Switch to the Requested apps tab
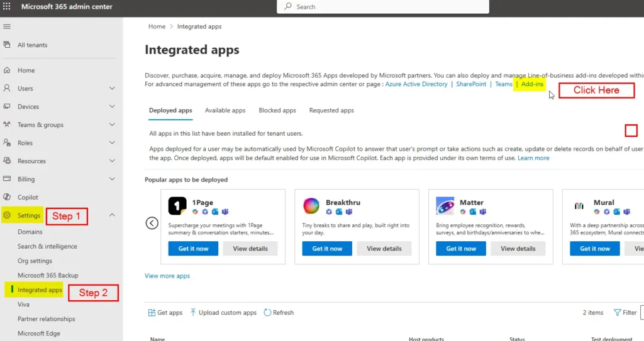 [331, 111]
